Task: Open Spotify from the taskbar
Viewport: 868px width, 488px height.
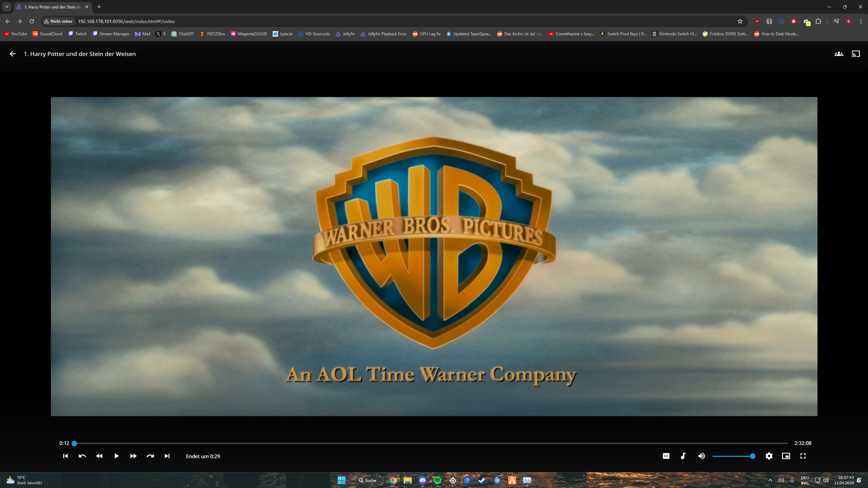Action: pyautogui.click(x=438, y=480)
